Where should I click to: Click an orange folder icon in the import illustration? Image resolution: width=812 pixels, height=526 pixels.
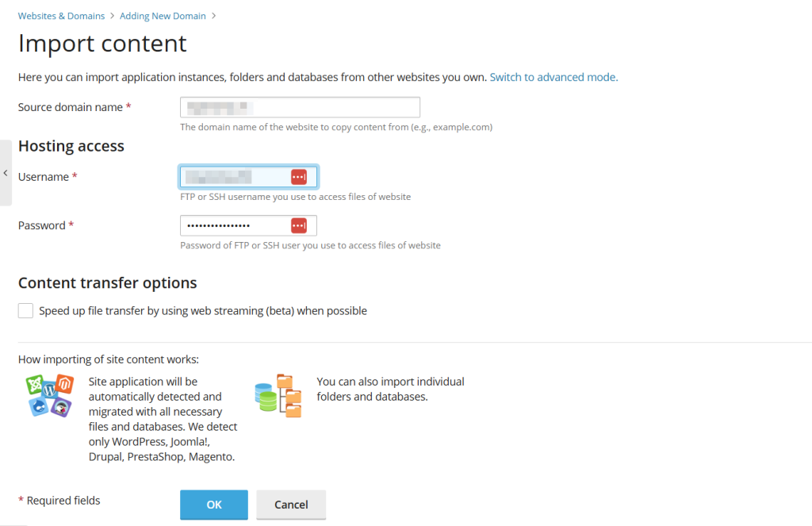click(x=285, y=380)
